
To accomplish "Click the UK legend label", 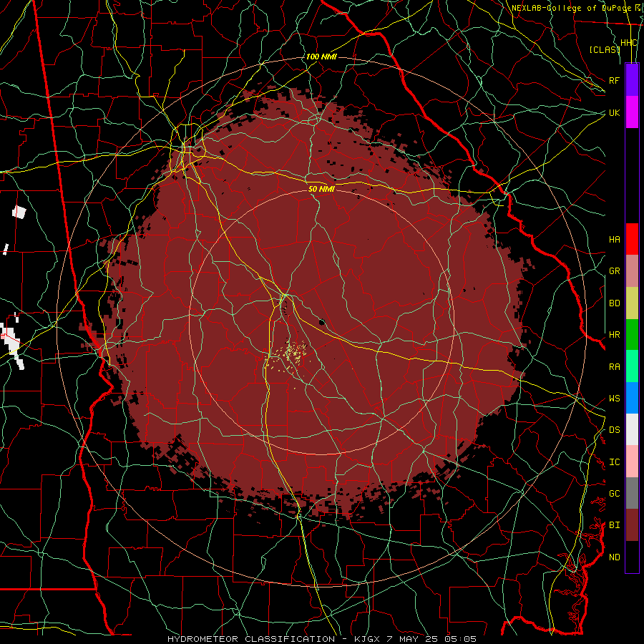I will pyautogui.click(x=614, y=112).
